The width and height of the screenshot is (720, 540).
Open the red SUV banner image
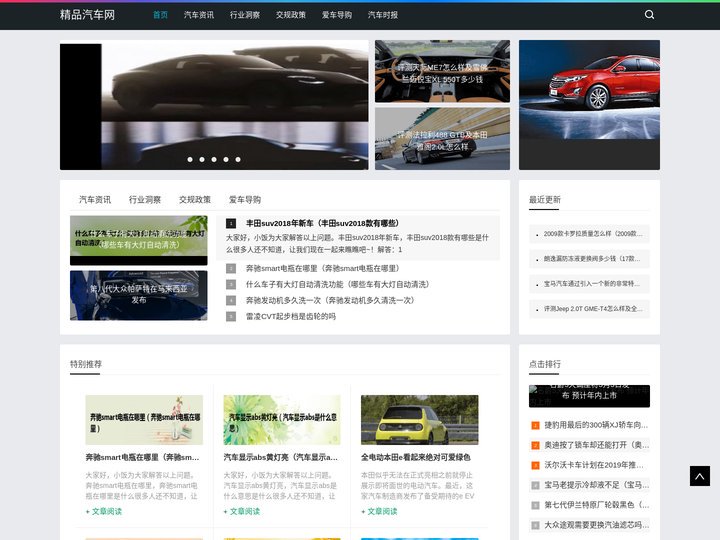(589, 105)
